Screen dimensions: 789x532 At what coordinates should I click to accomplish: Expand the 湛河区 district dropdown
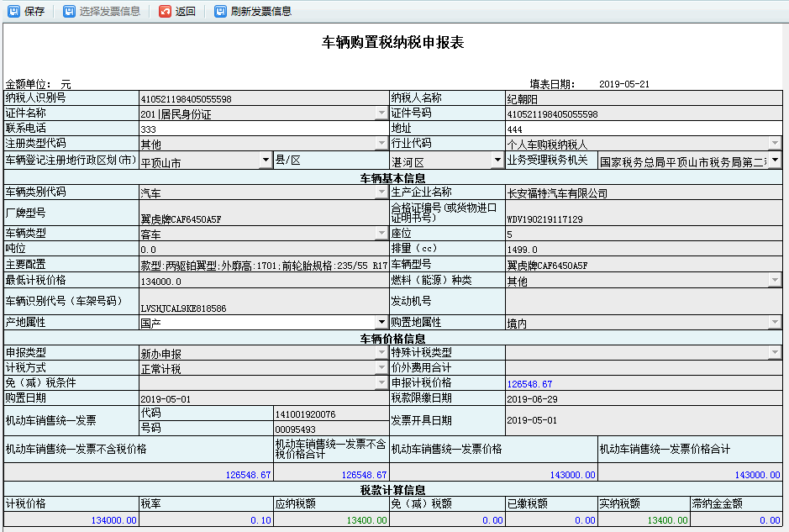point(496,159)
